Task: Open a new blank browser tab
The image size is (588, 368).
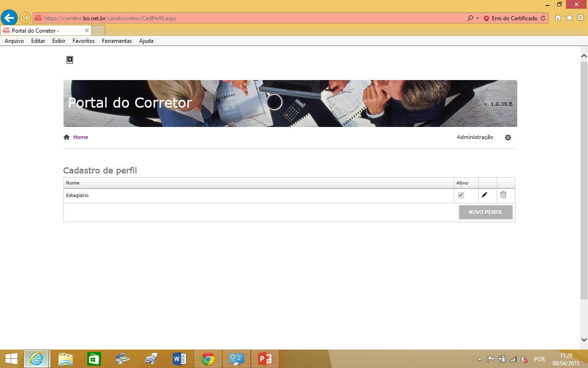Action: tap(98, 30)
